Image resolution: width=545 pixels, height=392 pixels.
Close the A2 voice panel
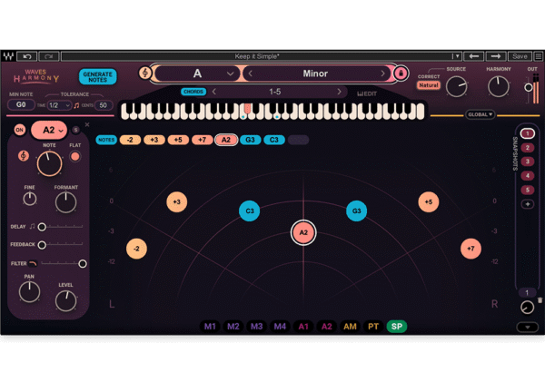[x=87, y=124]
